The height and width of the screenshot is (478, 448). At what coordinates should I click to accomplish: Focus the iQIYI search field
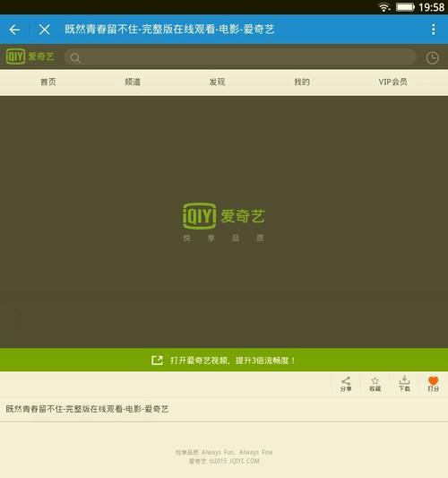point(240,56)
